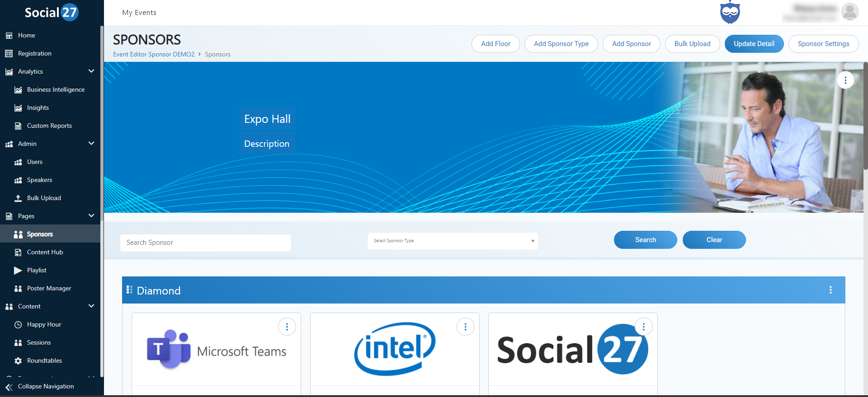Click the owl mascot icon in header
Image resolution: width=868 pixels, height=397 pixels.
(x=730, y=13)
